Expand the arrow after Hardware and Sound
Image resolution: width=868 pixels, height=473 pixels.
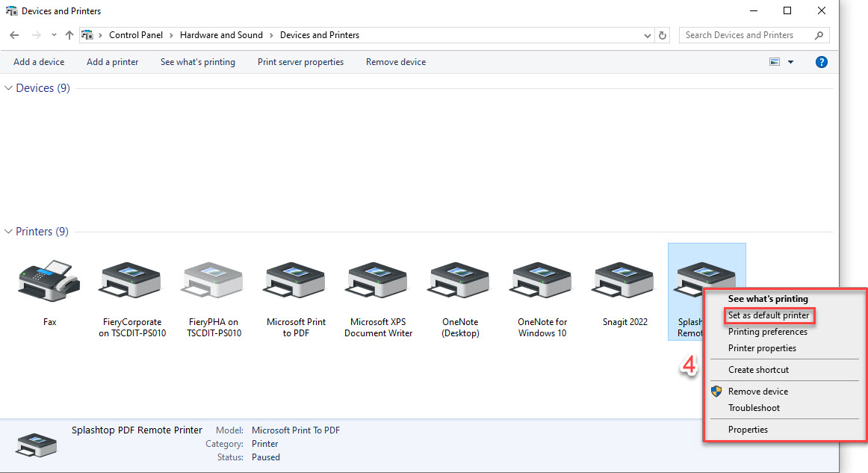[x=271, y=35]
